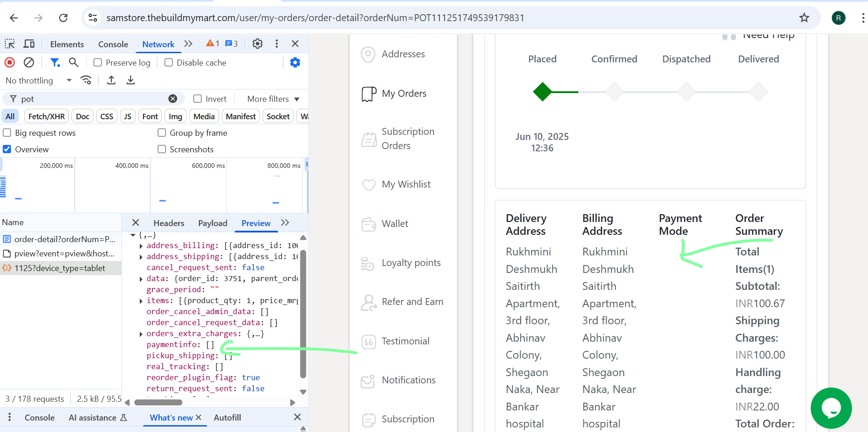Screen dimensions: 868x432
Task: Import HAR file upload icon
Action: pos(111,80)
